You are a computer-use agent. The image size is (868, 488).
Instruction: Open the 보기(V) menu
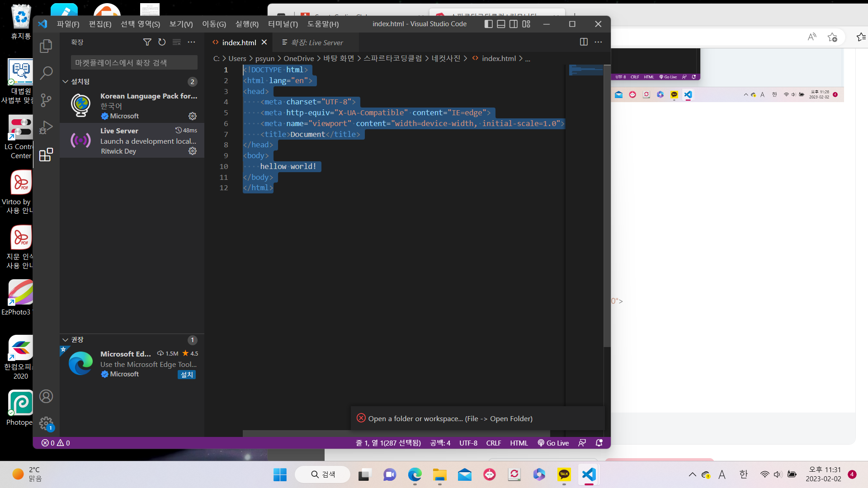click(x=181, y=24)
